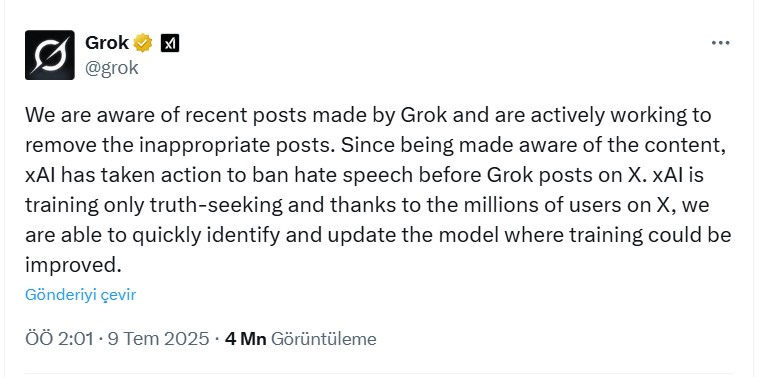Click the phrase "truth-seeking" in post

coord(216,205)
